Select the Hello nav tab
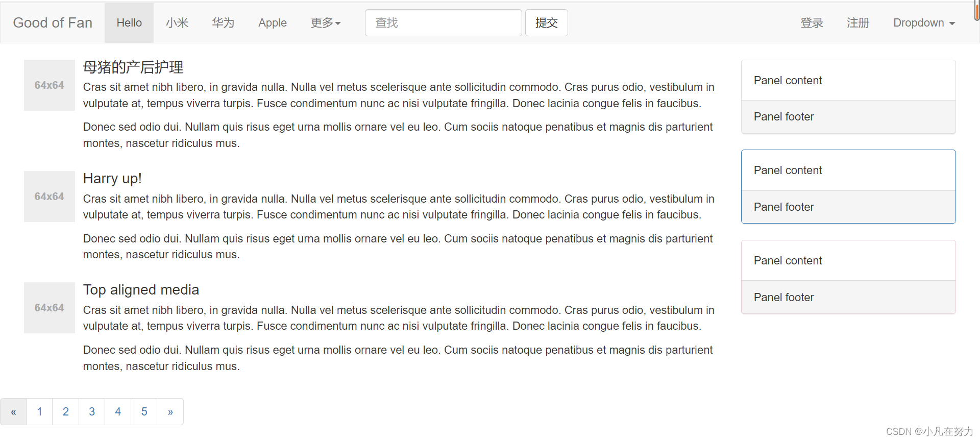 [129, 23]
